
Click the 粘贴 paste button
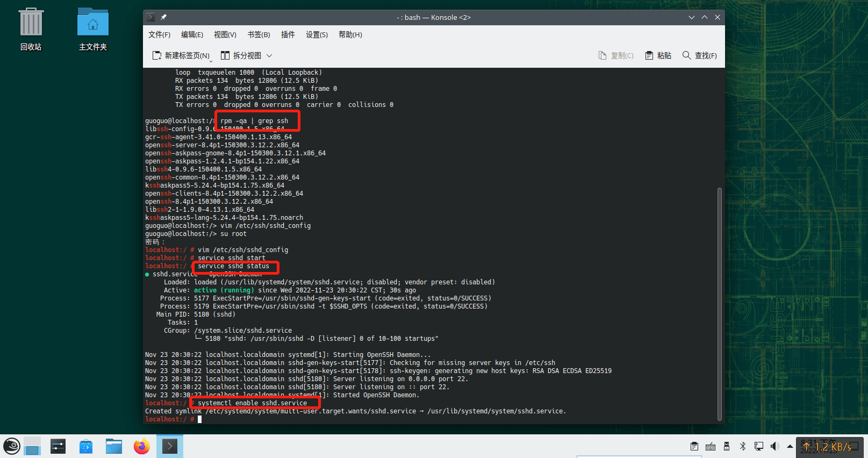pos(658,56)
